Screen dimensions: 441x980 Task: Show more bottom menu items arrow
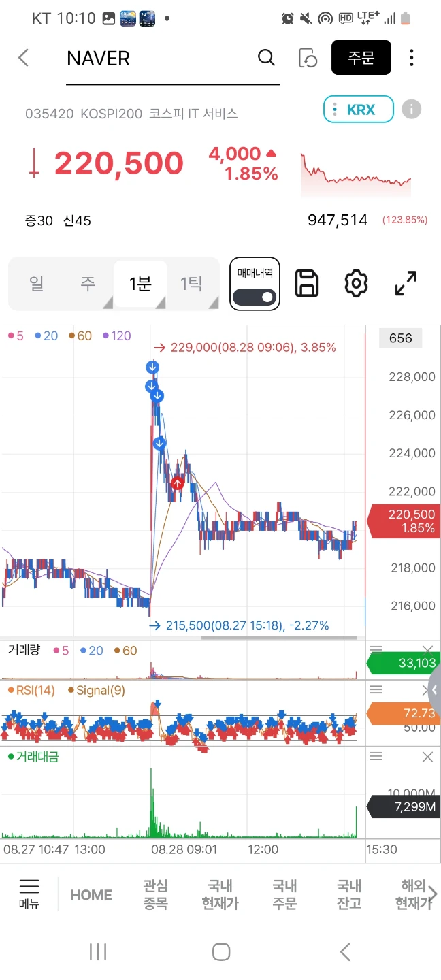tap(434, 894)
